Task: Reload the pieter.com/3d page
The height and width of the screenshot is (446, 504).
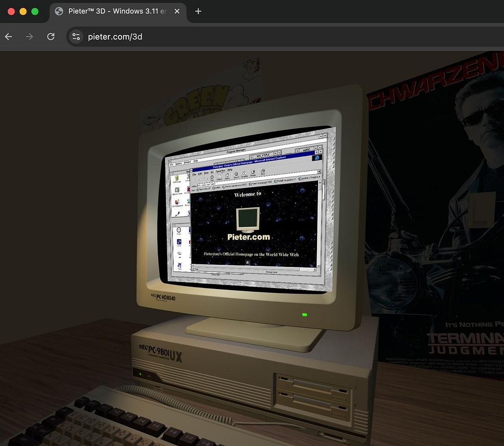Action: pyautogui.click(x=51, y=37)
